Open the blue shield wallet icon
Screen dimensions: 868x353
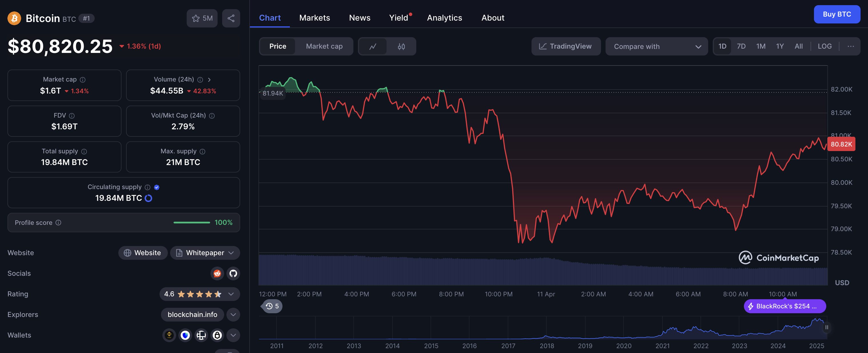tap(185, 335)
